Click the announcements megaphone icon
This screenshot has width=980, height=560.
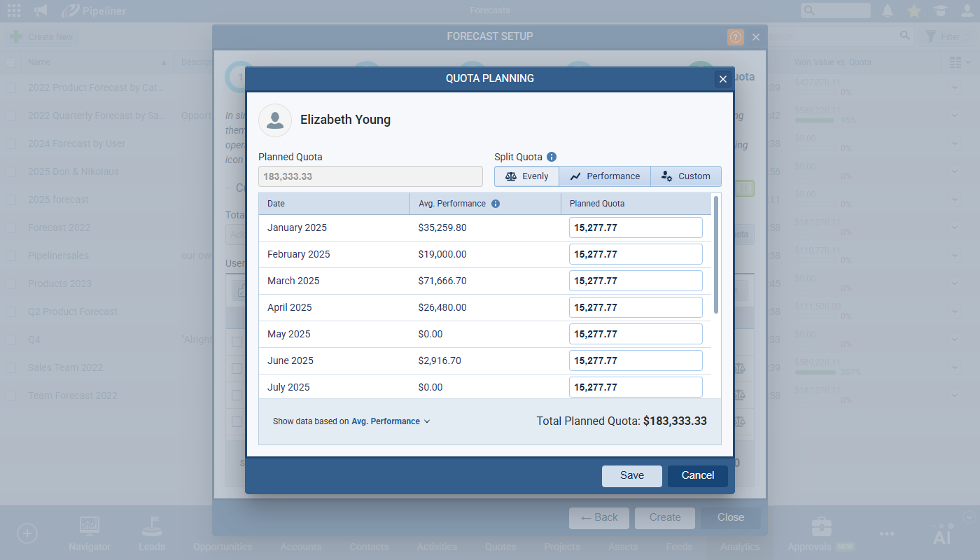pyautogui.click(x=41, y=10)
